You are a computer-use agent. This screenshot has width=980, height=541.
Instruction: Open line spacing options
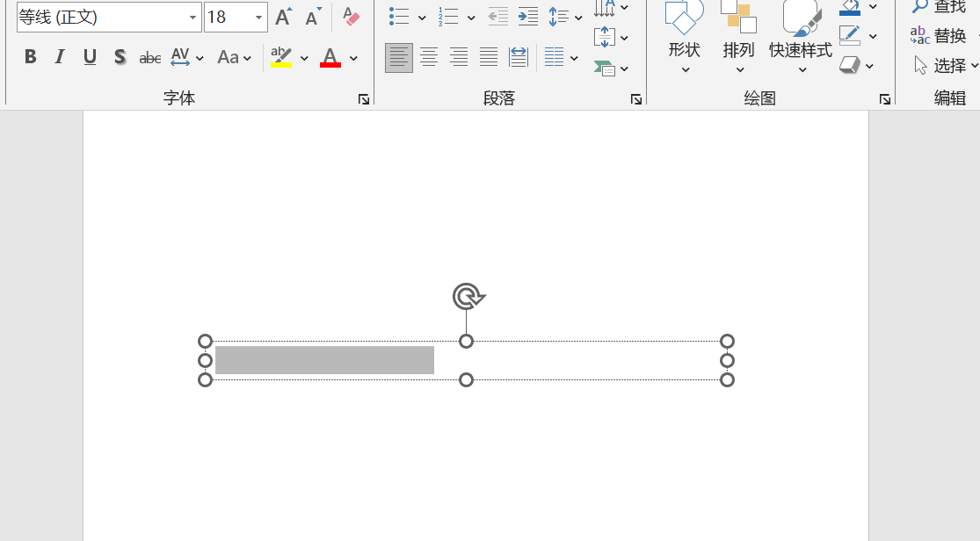click(565, 17)
